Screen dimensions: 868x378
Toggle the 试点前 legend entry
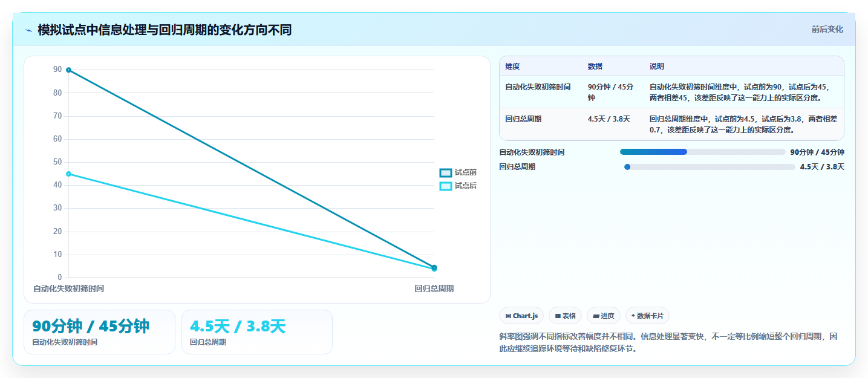pyautogui.click(x=458, y=173)
